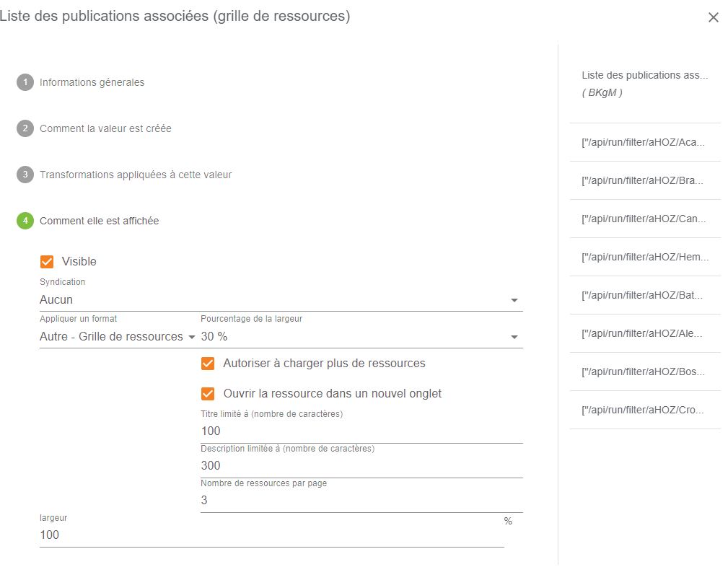Open the Comment la valeur est créée step

pyautogui.click(x=105, y=128)
